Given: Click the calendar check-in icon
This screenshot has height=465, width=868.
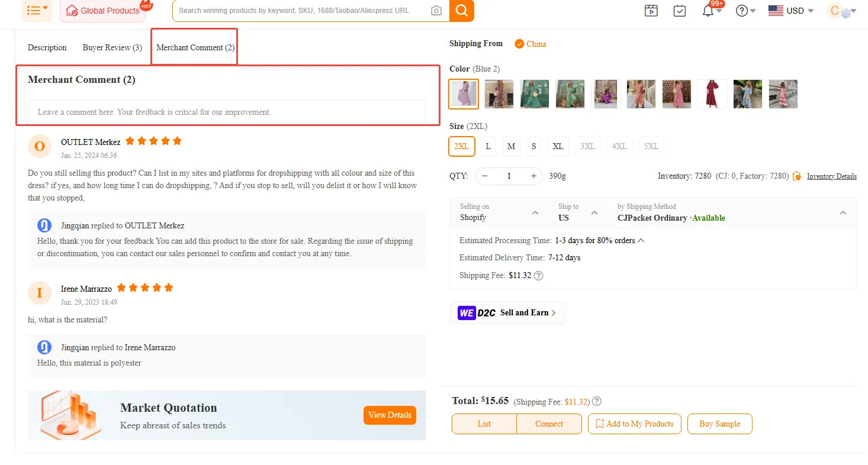Looking at the screenshot, I should point(680,11).
